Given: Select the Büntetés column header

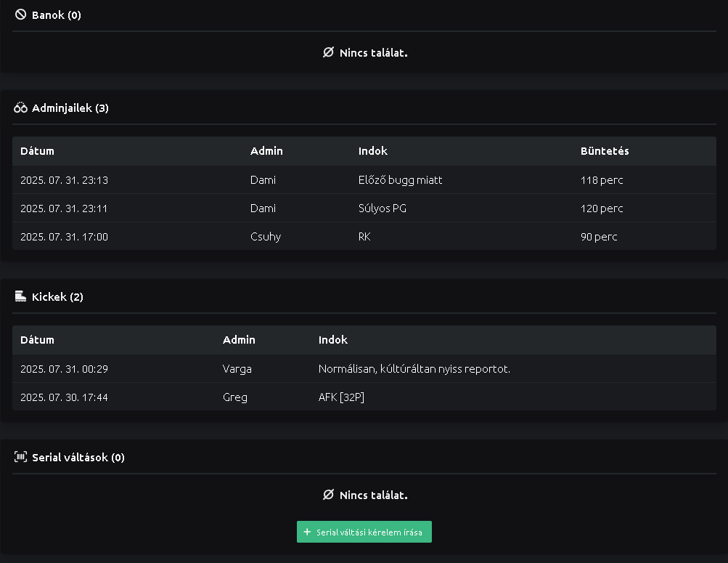Looking at the screenshot, I should (x=604, y=151).
